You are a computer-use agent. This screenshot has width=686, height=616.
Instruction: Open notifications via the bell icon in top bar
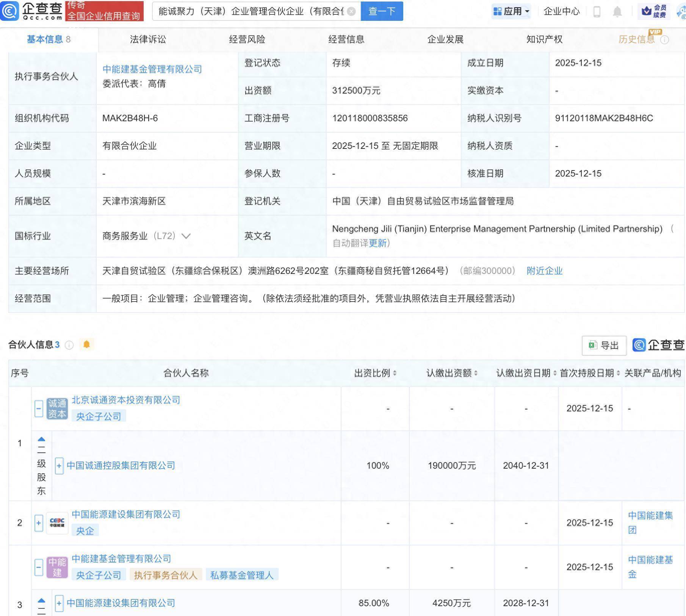[x=616, y=11]
